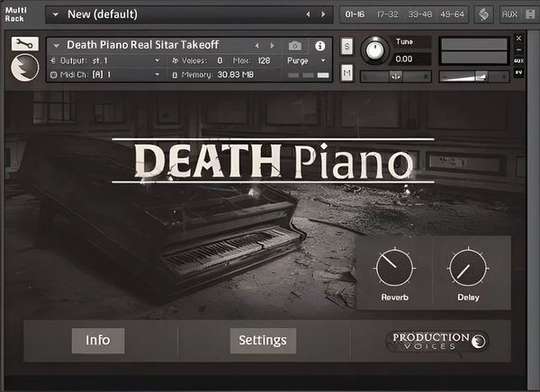Toggle the KSP master script icon
Screen dimensions: 540x392
click(484, 14)
